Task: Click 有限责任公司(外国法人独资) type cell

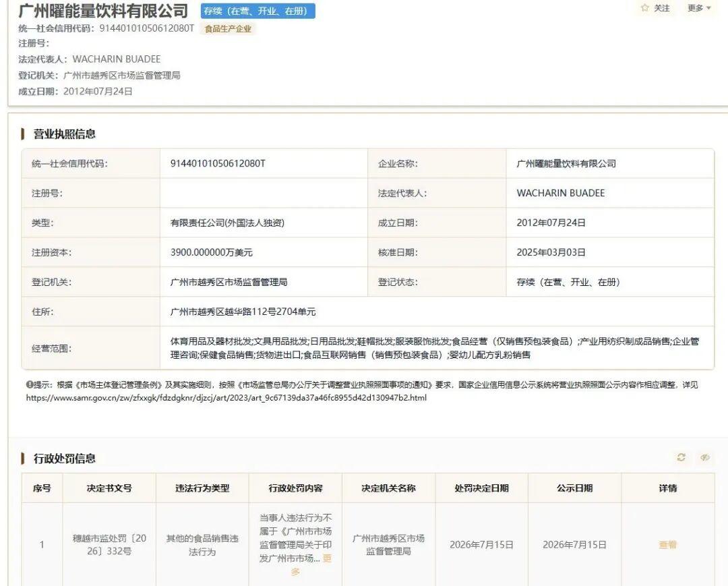Action: pos(227,223)
